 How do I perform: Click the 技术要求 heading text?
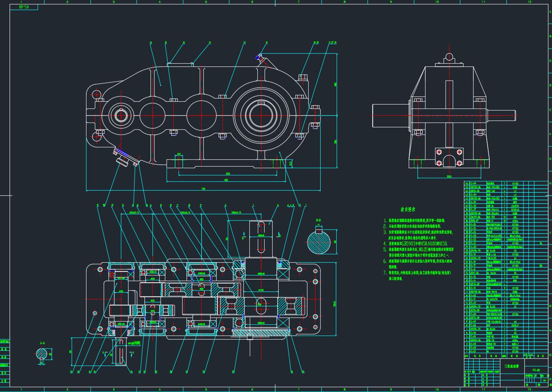tap(408, 209)
